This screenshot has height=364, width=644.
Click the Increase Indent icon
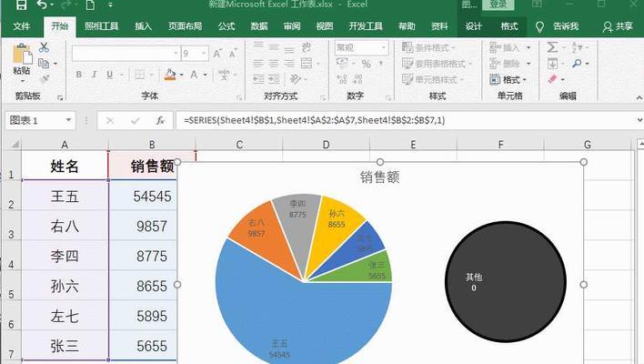pos(274,79)
